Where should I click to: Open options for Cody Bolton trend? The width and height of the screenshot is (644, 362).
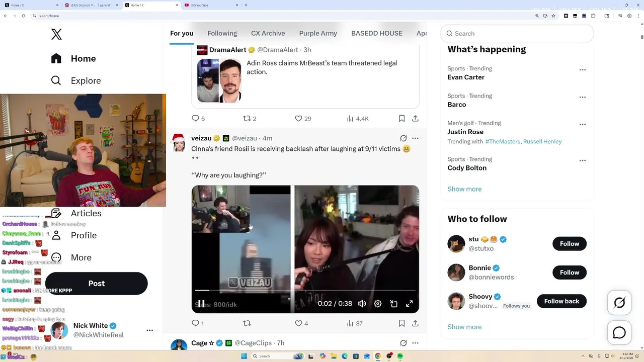pos(583,160)
